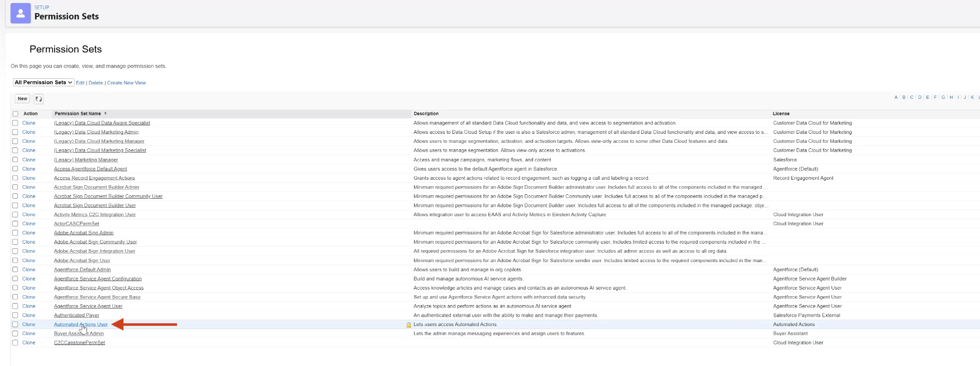This screenshot has width=980, height=366.
Task: Open Adobe Acrobat Sign Integration User
Action: pos(94,251)
